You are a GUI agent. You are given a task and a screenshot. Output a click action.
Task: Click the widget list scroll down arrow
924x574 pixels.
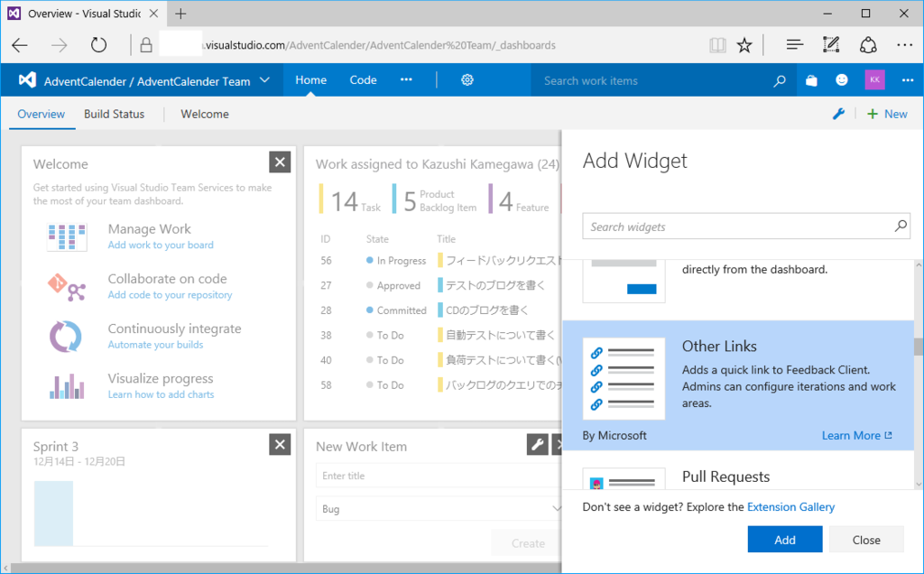point(919,484)
